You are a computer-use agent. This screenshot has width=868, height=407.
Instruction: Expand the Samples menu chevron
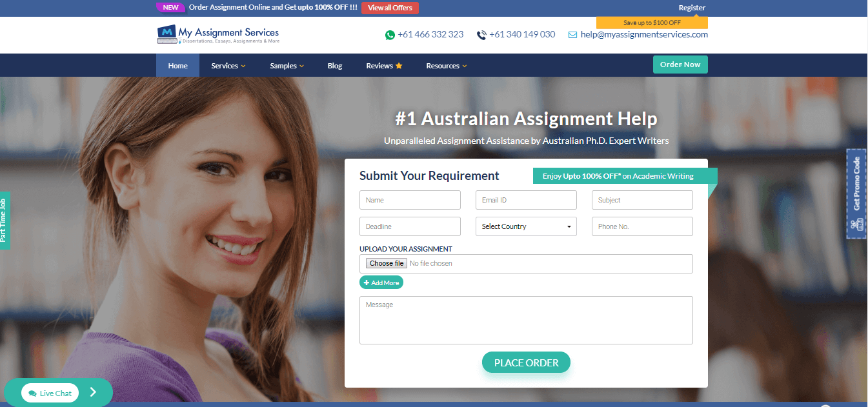(x=301, y=66)
